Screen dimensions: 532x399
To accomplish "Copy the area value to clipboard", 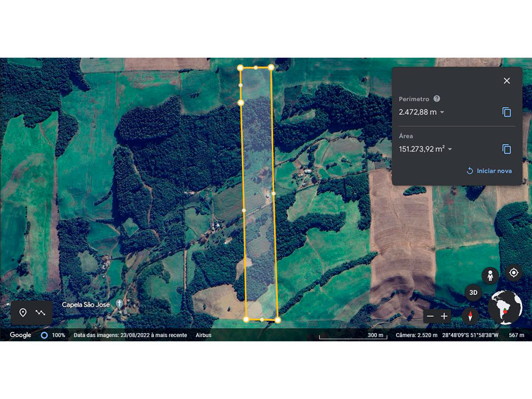I will (x=507, y=150).
